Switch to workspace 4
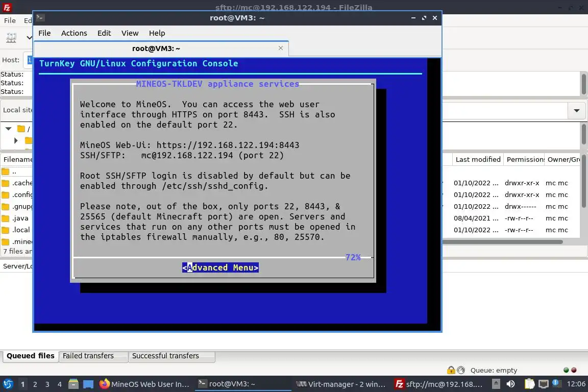Screen dimensions: 588x392 pos(59,384)
